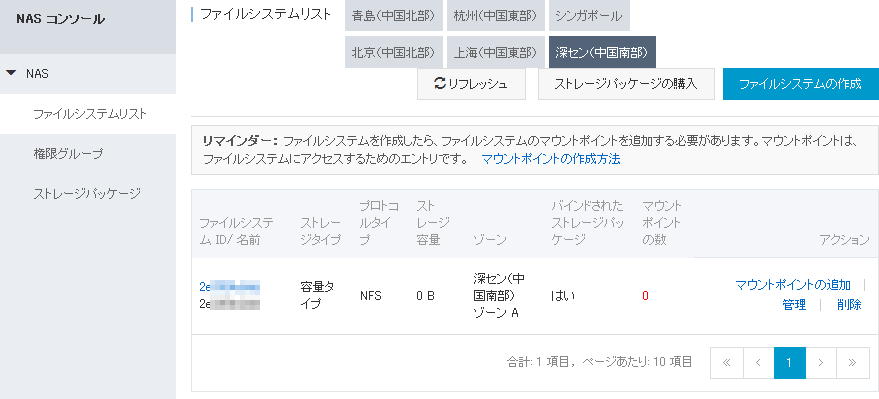Select the 深セン(中国南部) region tab
The width and height of the screenshot is (879, 399).
point(602,53)
